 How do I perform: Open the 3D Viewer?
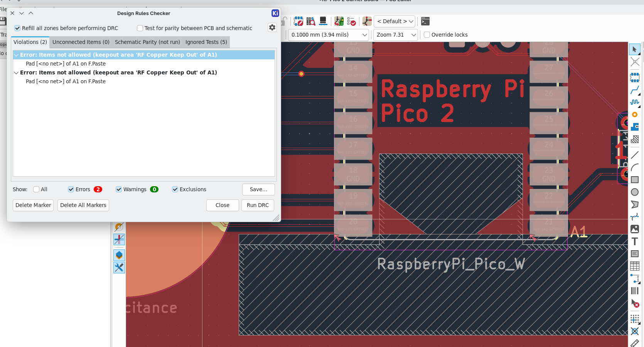[323, 21]
